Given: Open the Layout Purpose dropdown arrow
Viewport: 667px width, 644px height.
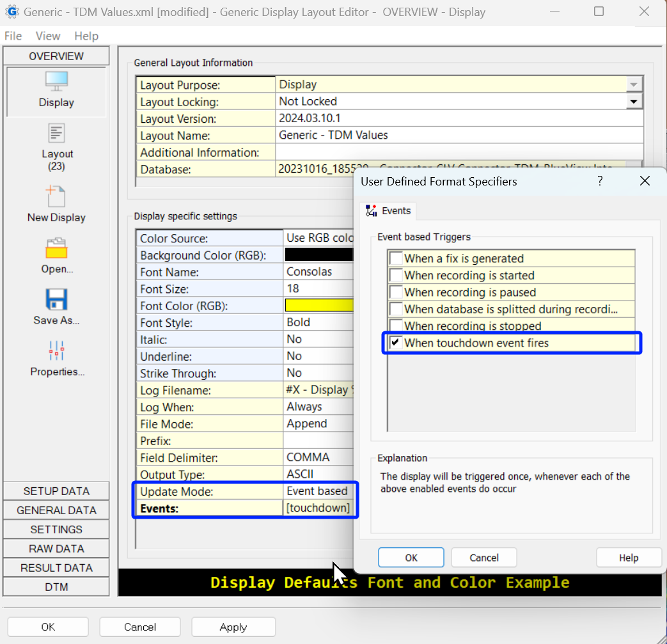Looking at the screenshot, I should point(634,84).
